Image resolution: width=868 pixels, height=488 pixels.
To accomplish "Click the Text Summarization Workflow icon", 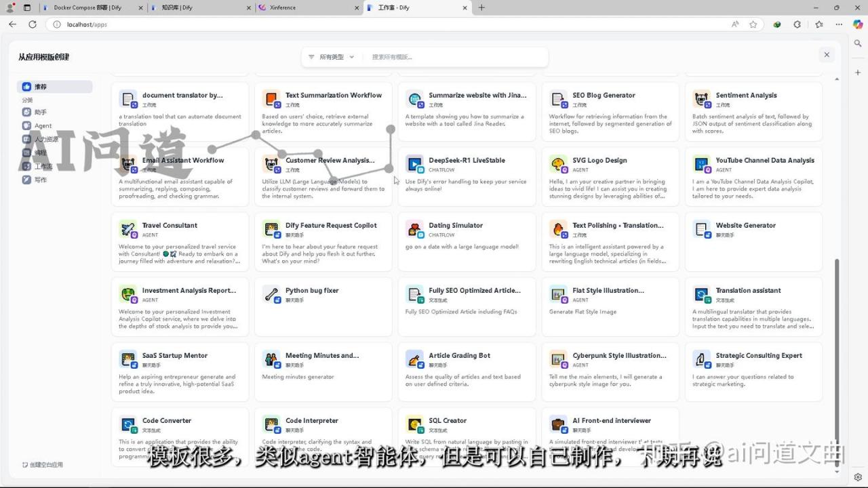I will (x=271, y=99).
